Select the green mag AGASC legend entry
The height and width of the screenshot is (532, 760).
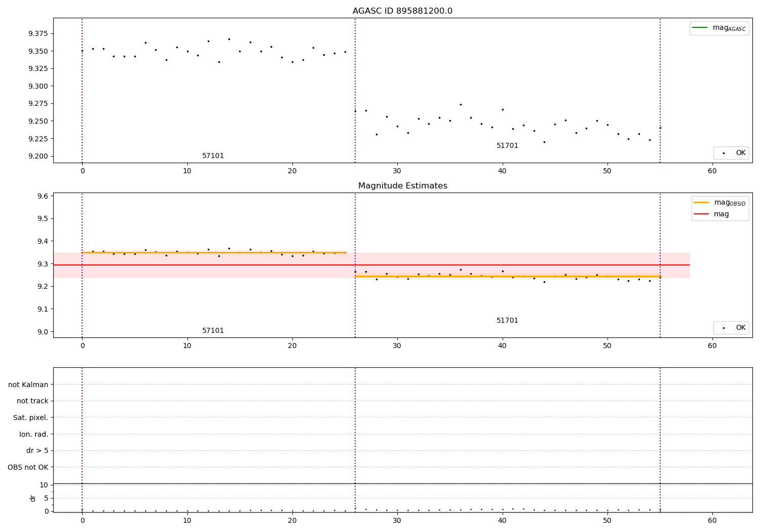coord(719,28)
